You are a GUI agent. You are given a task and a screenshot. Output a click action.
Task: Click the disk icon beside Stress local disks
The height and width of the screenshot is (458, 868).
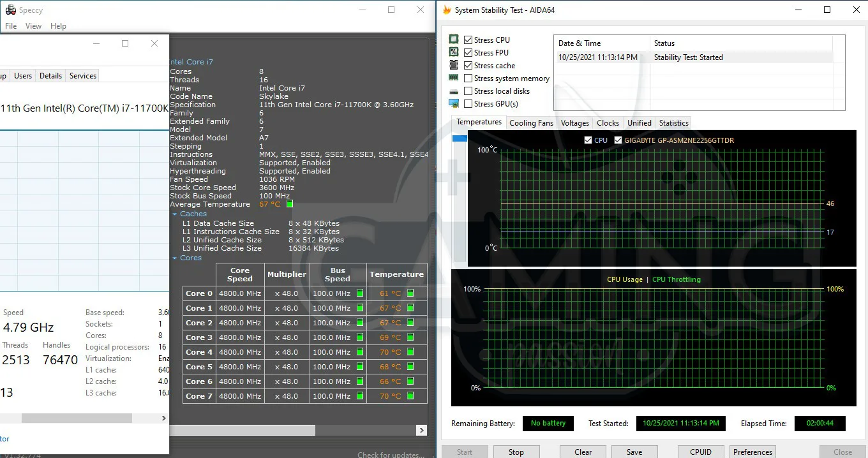coord(454,91)
